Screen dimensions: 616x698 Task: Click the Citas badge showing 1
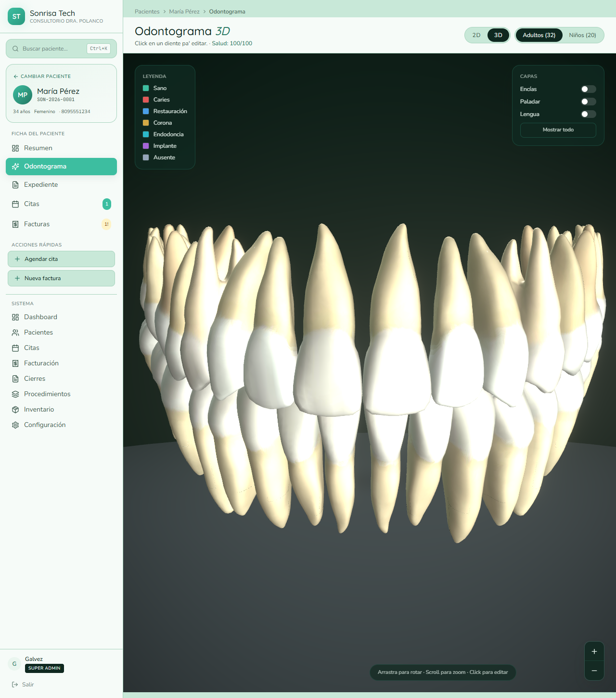pos(107,204)
